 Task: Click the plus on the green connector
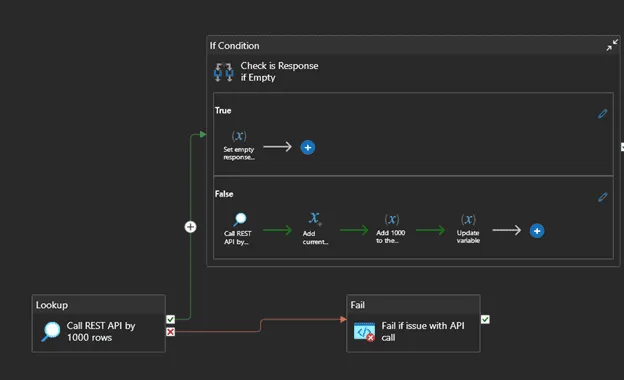[x=190, y=227]
